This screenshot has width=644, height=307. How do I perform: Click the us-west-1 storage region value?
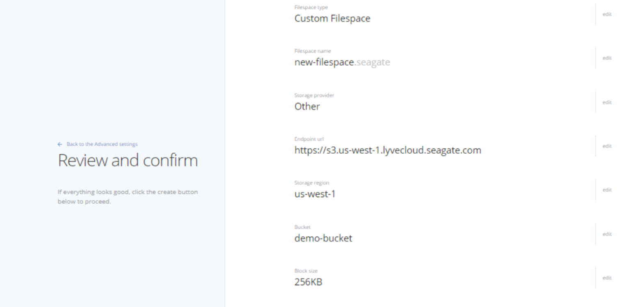(315, 194)
